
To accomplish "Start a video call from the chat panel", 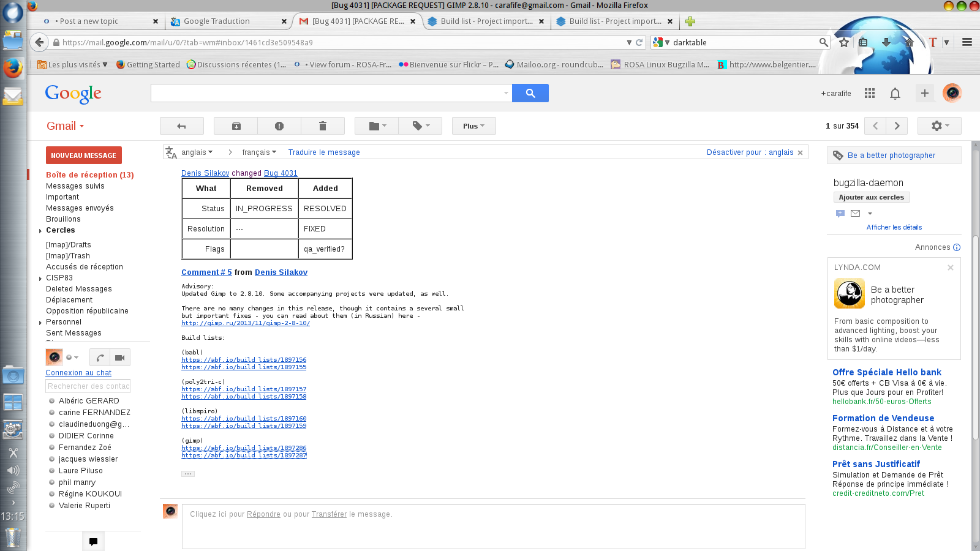I will [x=120, y=358].
